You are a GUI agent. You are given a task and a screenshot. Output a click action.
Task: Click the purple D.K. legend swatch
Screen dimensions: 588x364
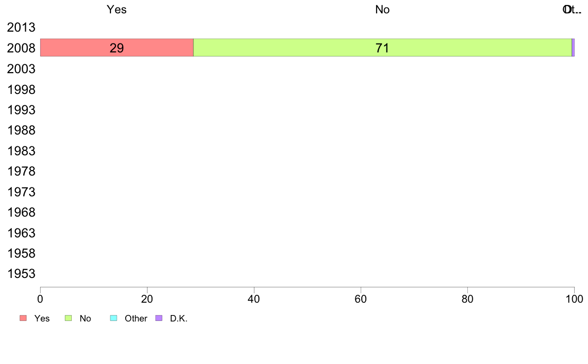tap(159, 318)
